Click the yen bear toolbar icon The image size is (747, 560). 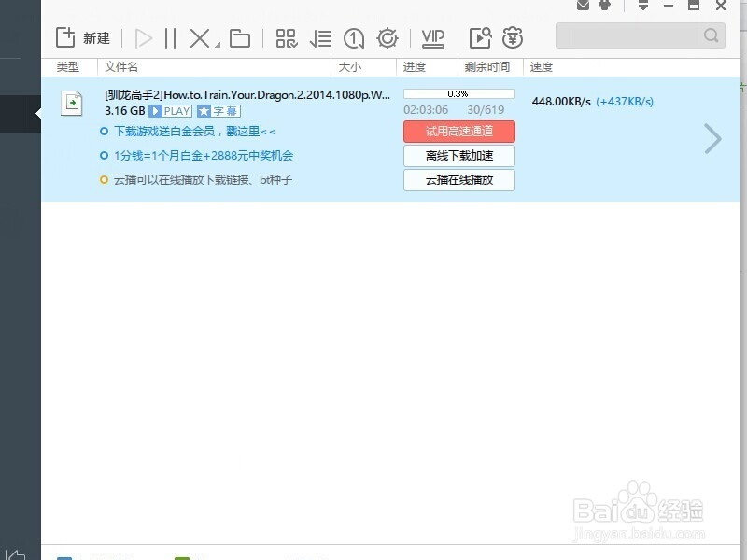513,37
